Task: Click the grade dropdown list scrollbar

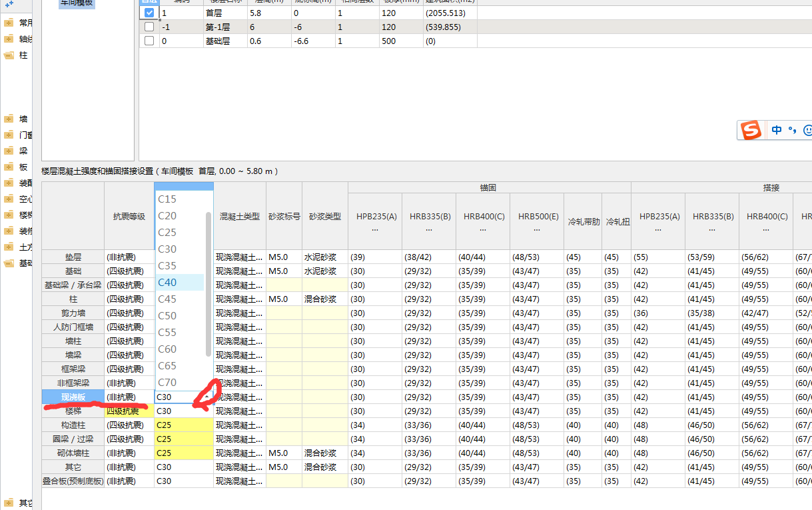Action: 208,285
